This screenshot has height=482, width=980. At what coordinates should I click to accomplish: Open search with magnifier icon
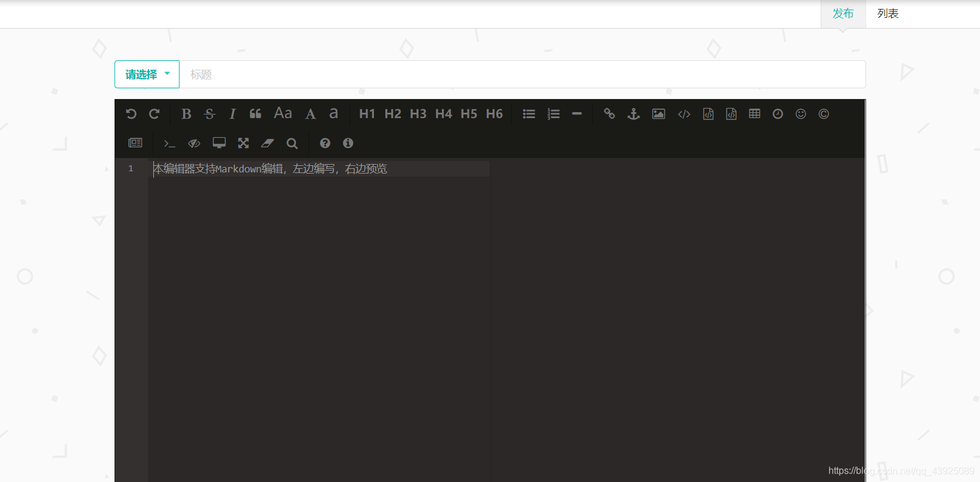[x=292, y=143]
